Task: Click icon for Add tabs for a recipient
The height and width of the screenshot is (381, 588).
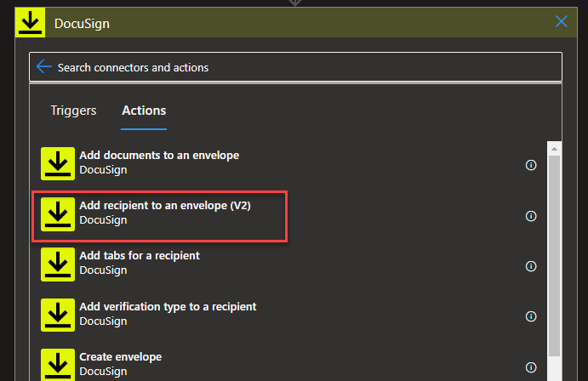Action: (58, 264)
